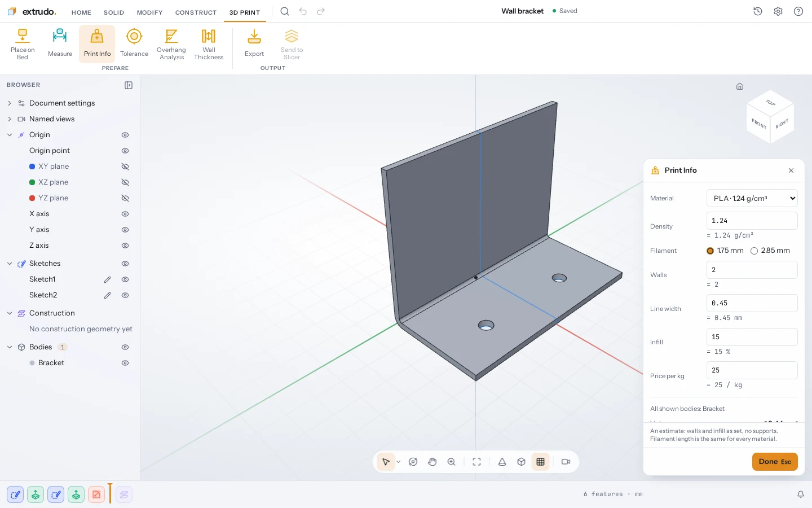The height and width of the screenshot is (508, 812).
Task: Show the XY plane
Action: tap(125, 167)
